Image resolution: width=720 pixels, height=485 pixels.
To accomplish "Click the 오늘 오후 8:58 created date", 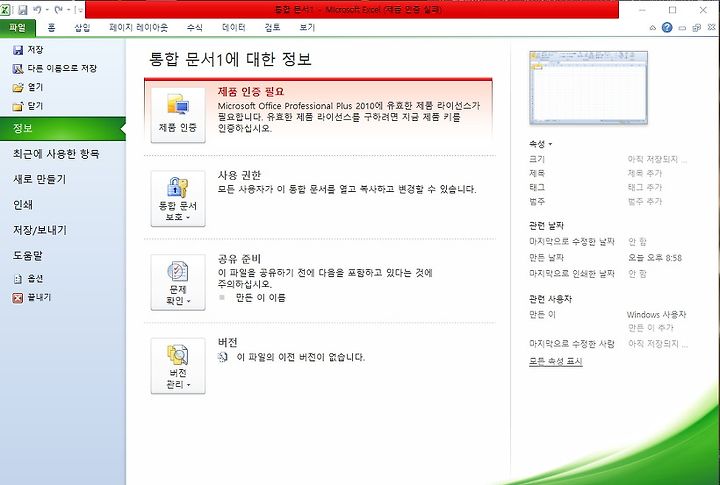I will tap(655, 258).
